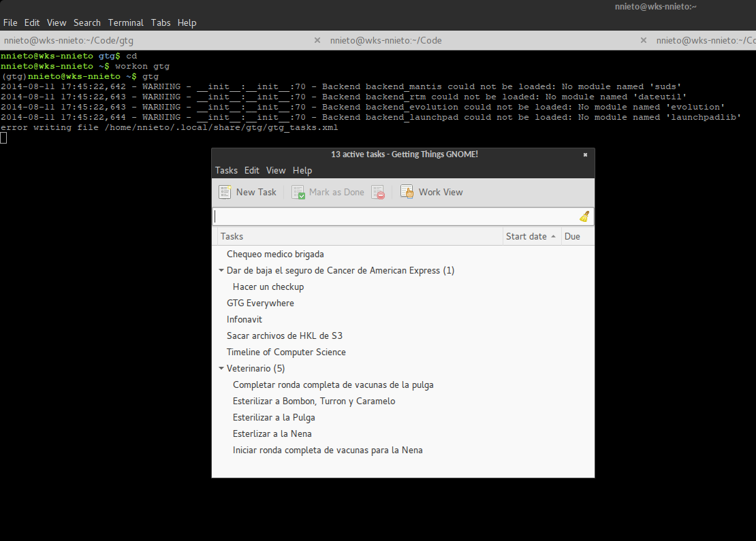Select task Dar de baja el seguro
Viewport: 756px width, 541px height.
341,271
